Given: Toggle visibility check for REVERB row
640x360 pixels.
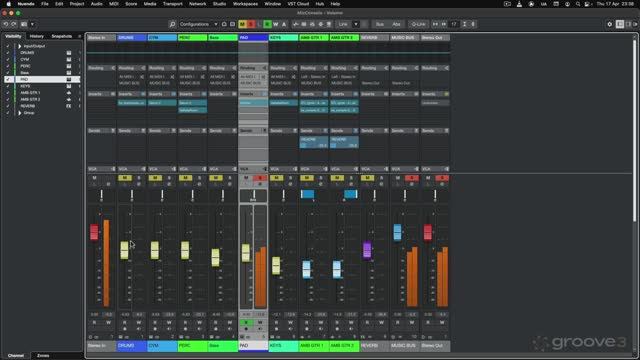Looking at the screenshot, I should (x=7, y=106).
